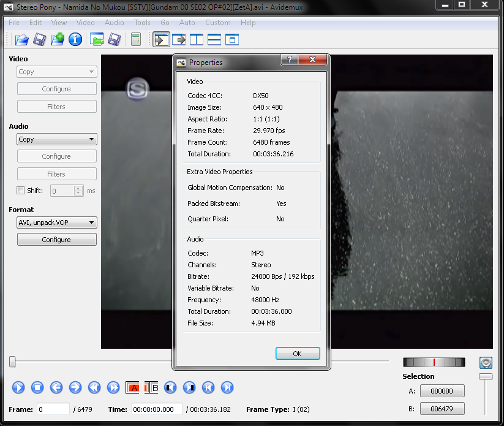This screenshot has height=426, width=504.
Task: Increase the Shift ms spinner value
Action: [78, 188]
